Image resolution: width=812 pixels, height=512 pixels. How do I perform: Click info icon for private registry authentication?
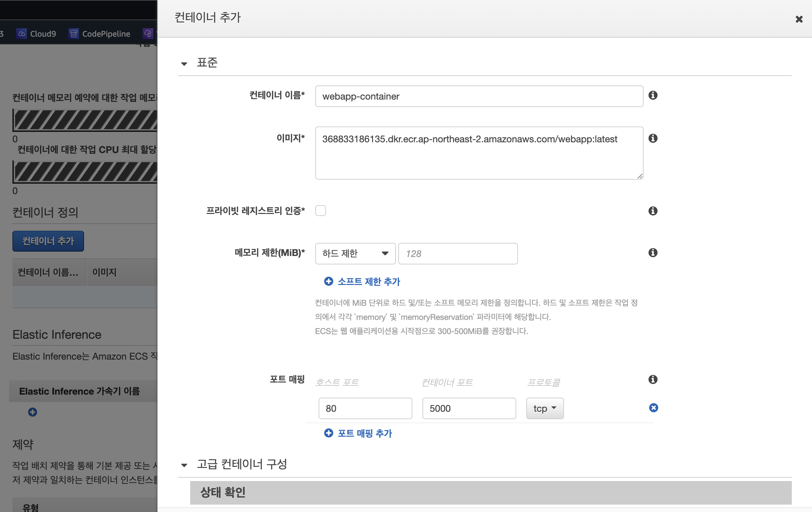pyautogui.click(x=653, y=211)
